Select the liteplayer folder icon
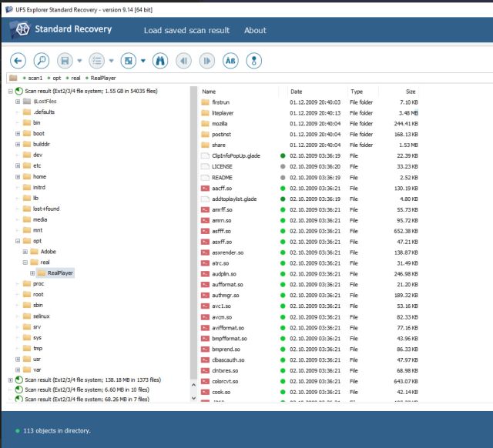The height and width of the screenshot is (448, 493). (205, 113)
